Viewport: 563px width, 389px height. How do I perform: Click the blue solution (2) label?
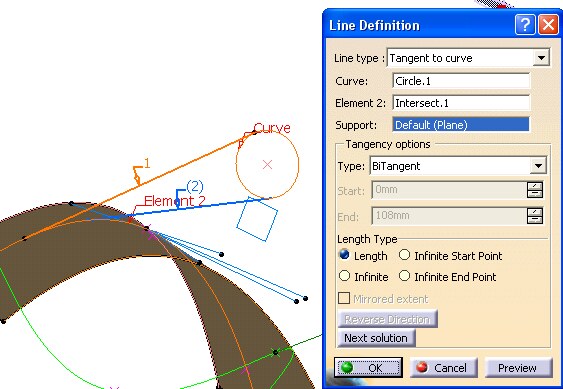[x=195, y=186]
